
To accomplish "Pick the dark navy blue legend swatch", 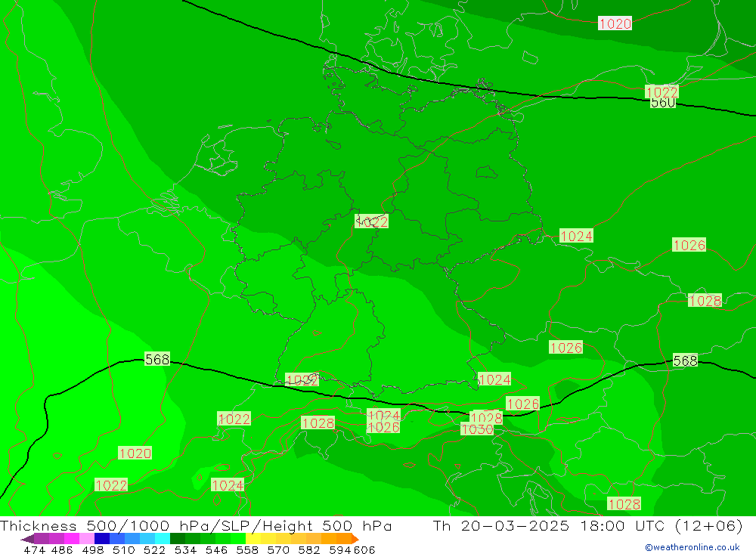I will [102, 539].
